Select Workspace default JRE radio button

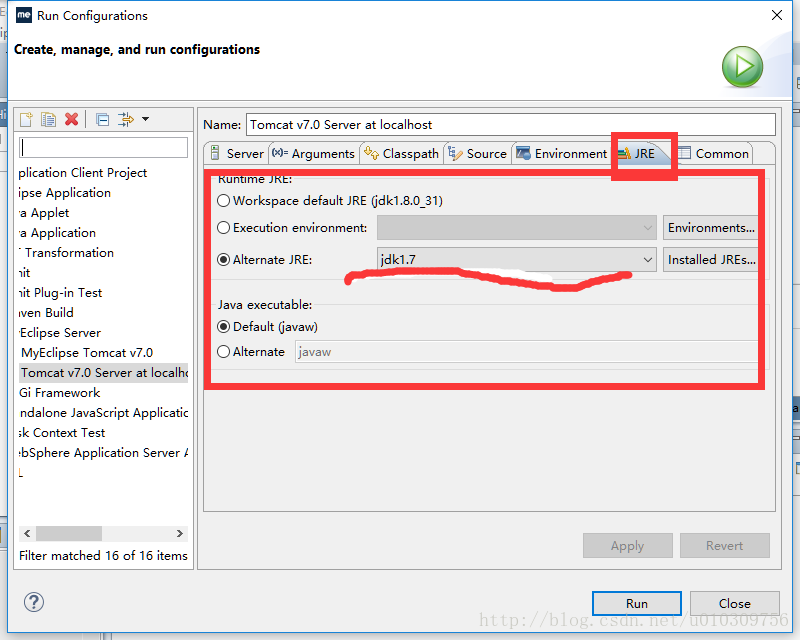223,201
